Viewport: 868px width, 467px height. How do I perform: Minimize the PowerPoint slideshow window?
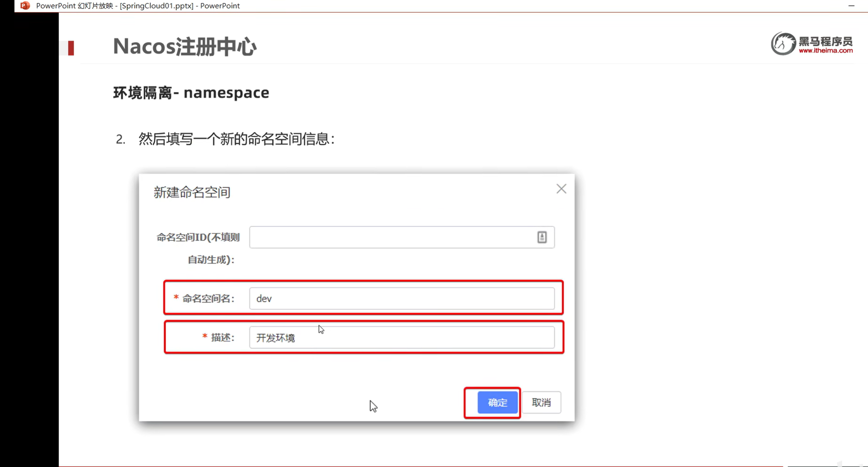coord(851,6)
